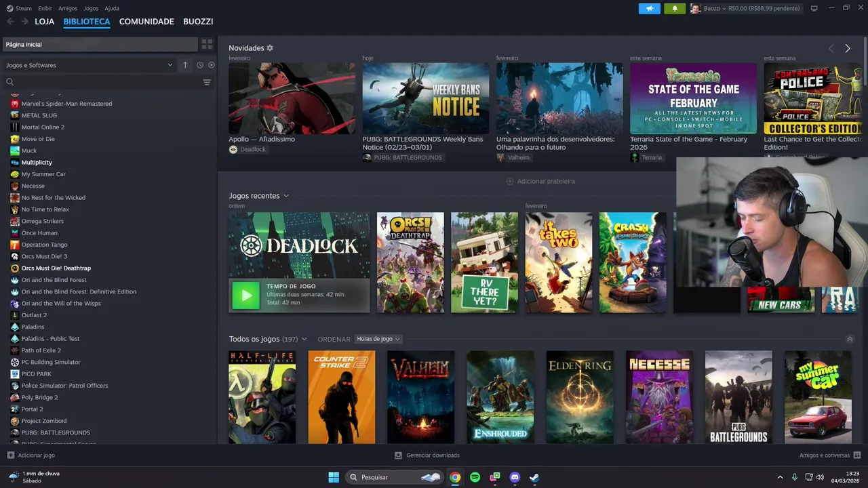
Task: Open weather widget in taskbar
Action: [34, 477]
